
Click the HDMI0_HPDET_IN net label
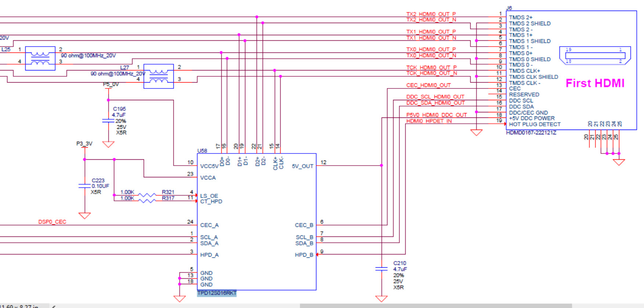pyautogui.click(x=429, y=121)
